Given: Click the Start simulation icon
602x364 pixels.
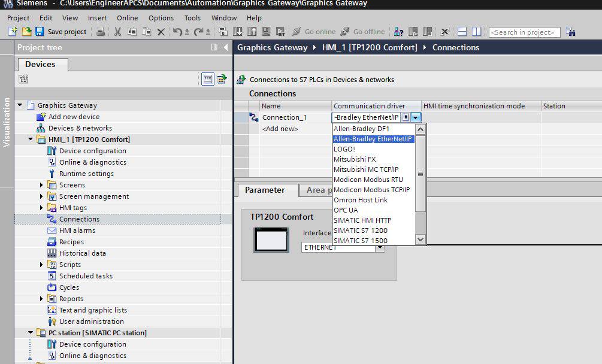Looking at the screenshot, I should [x=266, y=32].
